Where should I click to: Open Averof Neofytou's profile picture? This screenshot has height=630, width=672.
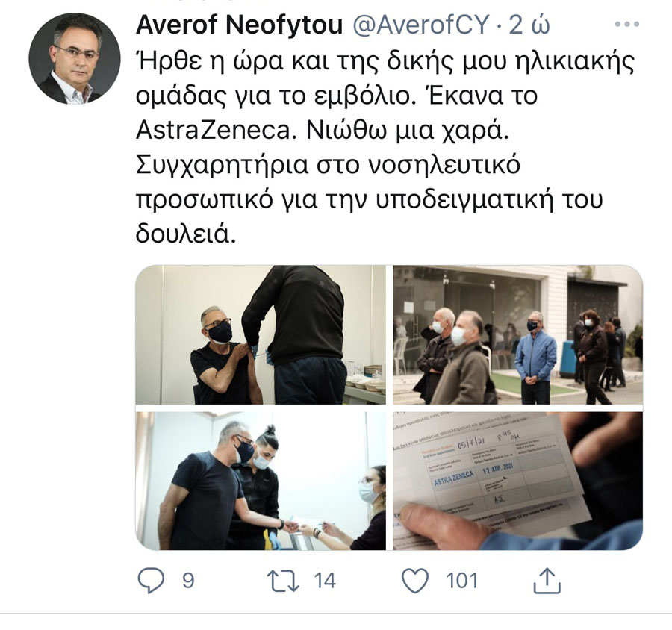pos(75,58)
